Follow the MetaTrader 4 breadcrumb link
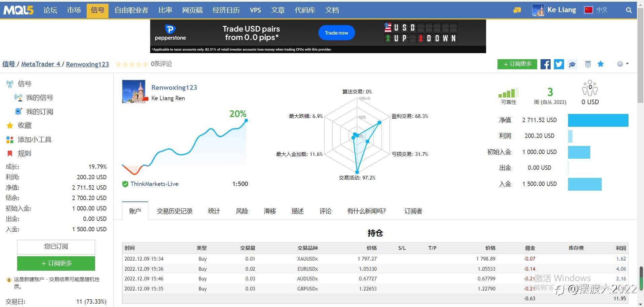The width and height of the screenshot is (644, 307). tap(41, 64)
